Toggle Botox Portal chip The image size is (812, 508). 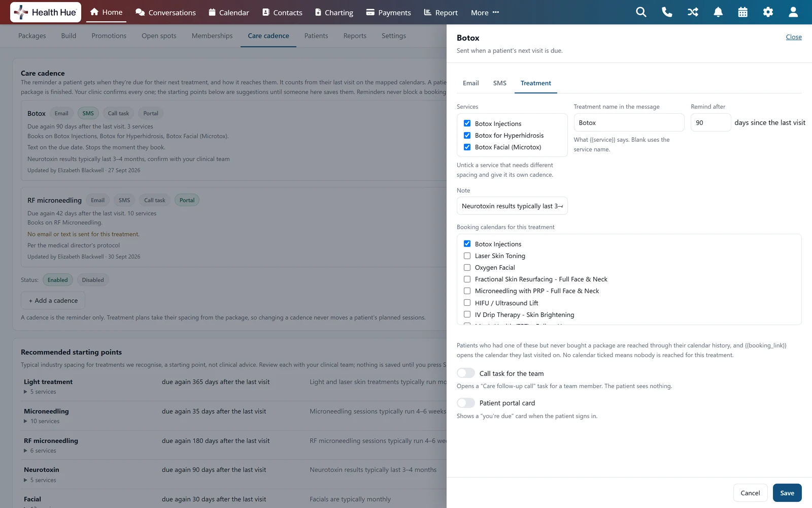[x=151, y=113]
